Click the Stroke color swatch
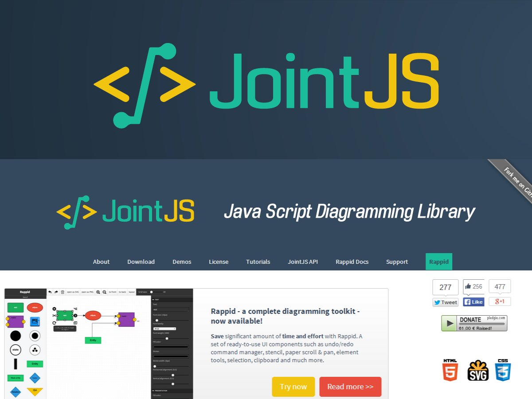The image size is (532, 399). pyautogui.click(x=171, y=356)
